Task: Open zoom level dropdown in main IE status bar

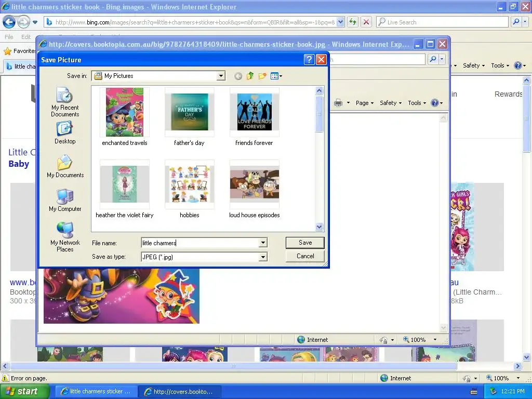Action: [x=518, y=378]
